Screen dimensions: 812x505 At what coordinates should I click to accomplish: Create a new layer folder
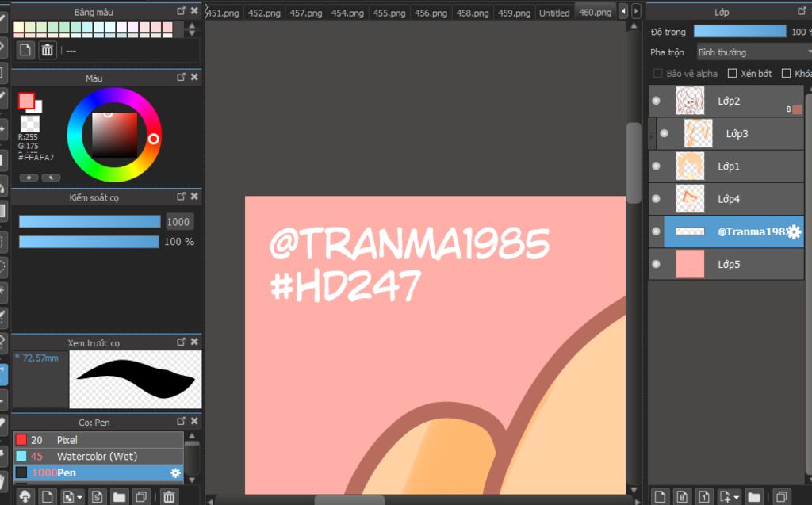pyautogui.click(x=754, y=497)
